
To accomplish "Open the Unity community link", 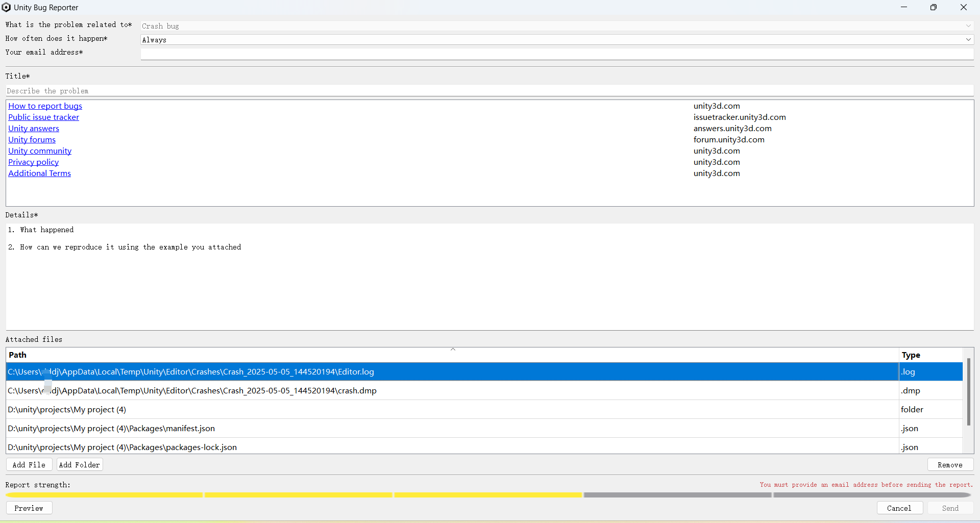I will point(39,151).
